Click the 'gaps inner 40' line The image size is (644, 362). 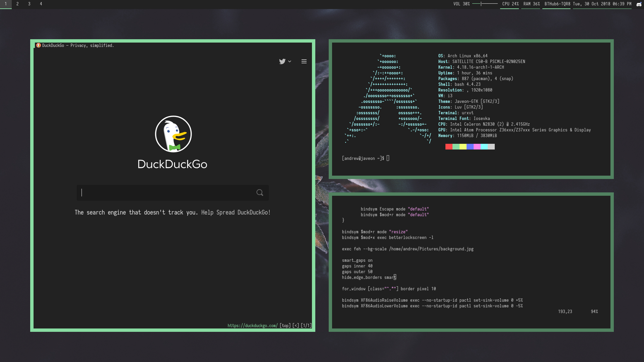coord(357,266)
